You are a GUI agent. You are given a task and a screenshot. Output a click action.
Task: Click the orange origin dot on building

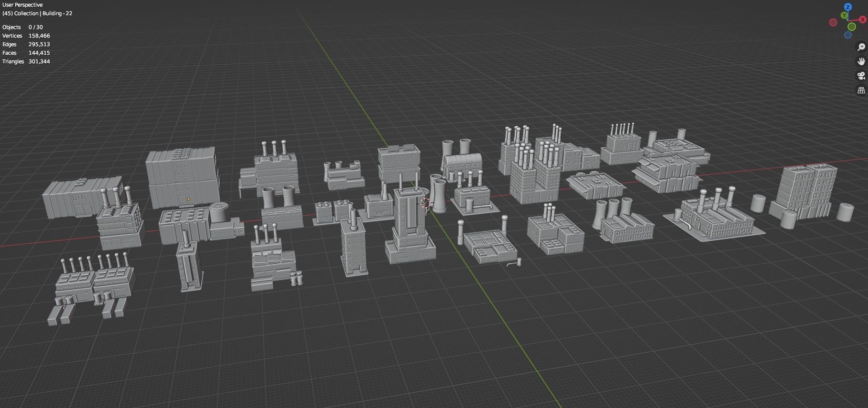click(189, 199)
